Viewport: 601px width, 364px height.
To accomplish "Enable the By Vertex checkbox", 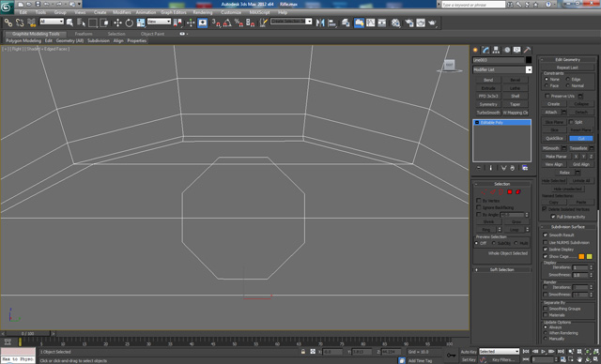I will point(479,201).
